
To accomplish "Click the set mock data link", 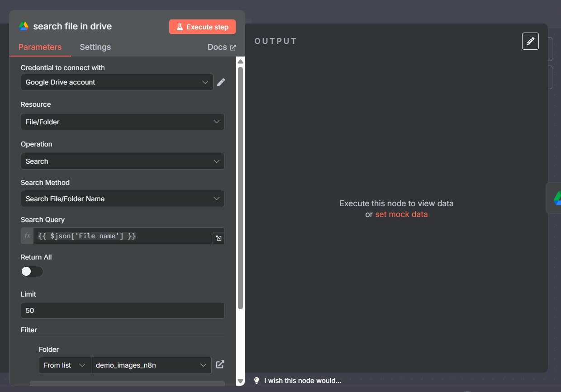I will click(x=401, y=214).
